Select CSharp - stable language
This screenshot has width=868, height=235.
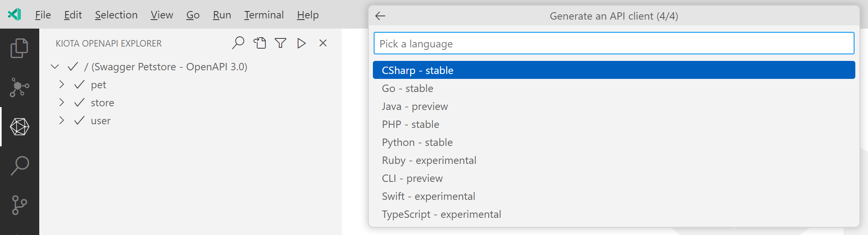click(x=614, y=70)
